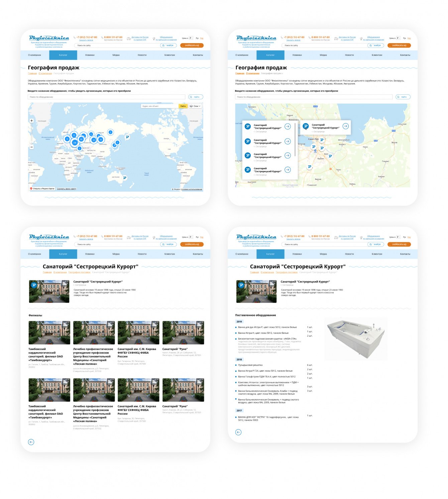Open Новости in the equipment list page menu

349,254
